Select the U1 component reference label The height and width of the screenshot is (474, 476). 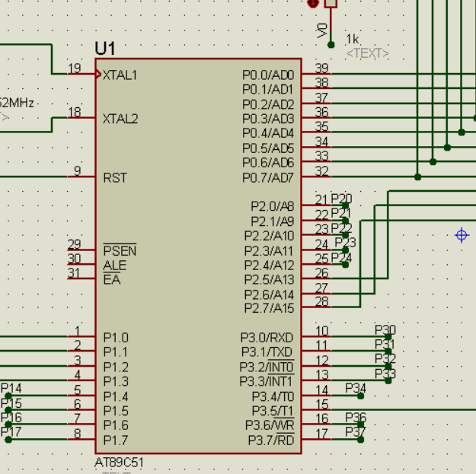coord(105,48)
